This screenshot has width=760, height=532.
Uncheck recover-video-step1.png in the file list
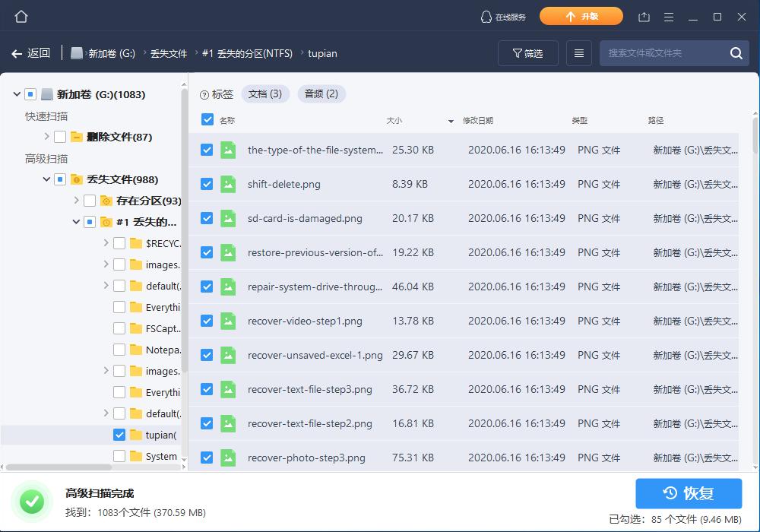[x=207, y=321]
